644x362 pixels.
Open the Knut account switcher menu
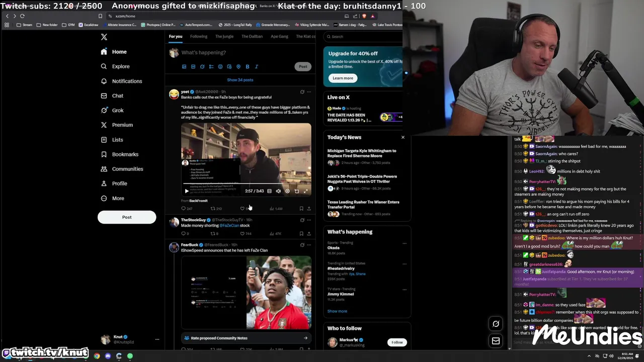click(x=130, y=339)
